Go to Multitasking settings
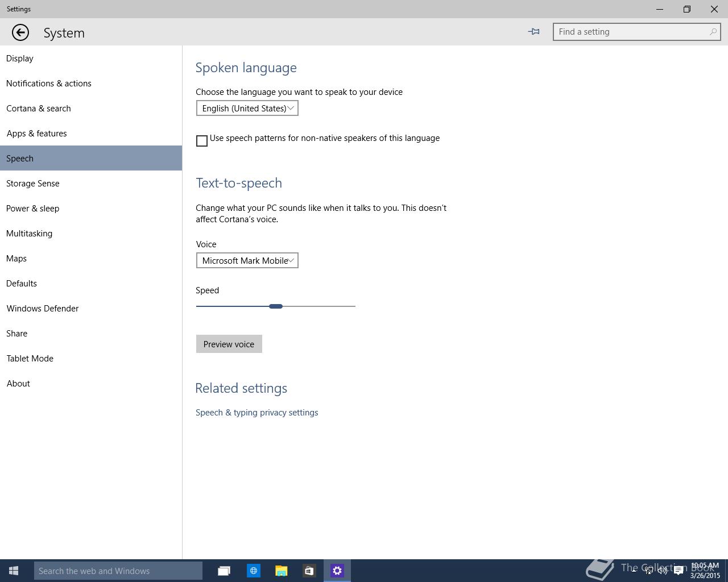This screenshot has height=582, width=728. tap(91, 233)
